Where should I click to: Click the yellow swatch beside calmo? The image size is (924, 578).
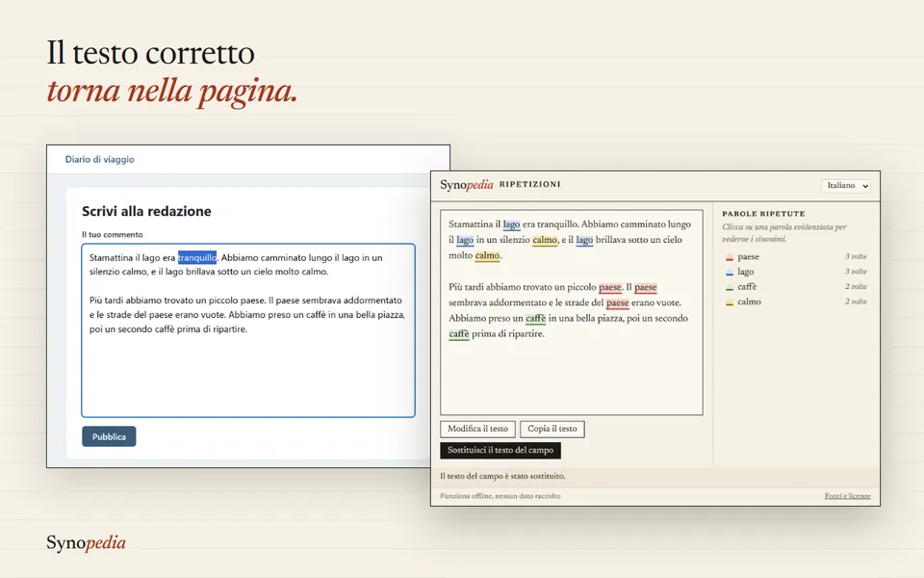[730, 302]
